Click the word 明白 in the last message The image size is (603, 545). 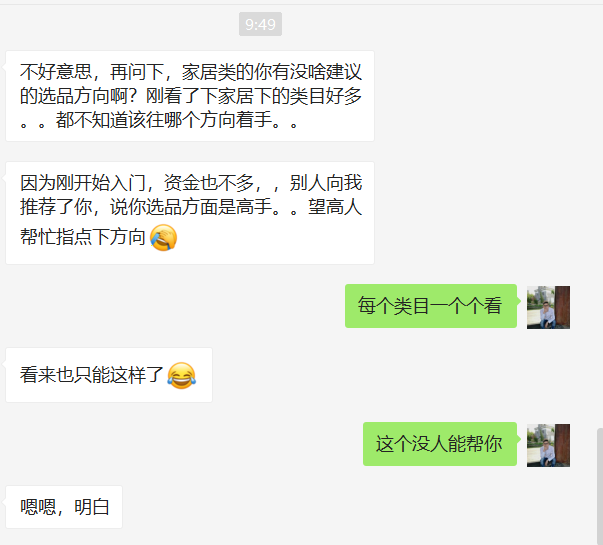pyautogui.click(x=92, y=507)
